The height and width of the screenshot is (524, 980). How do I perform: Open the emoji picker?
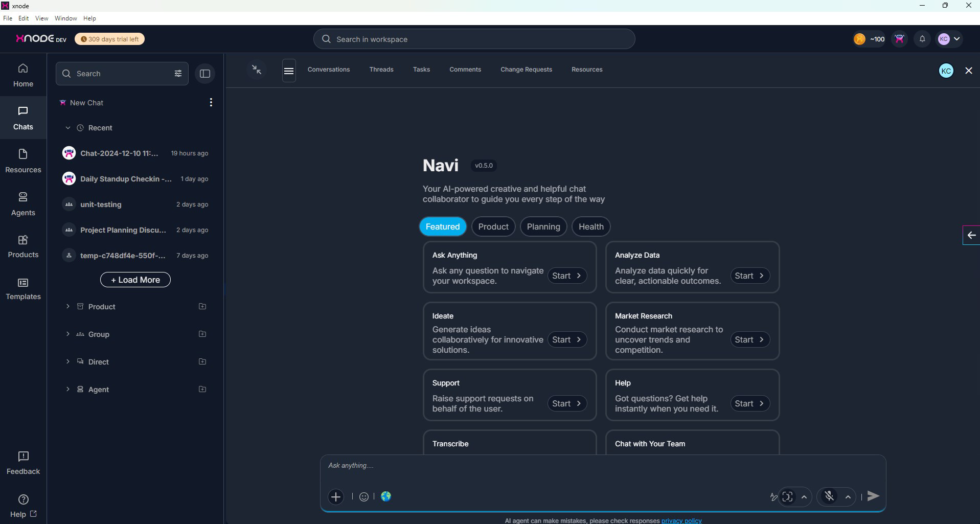tap(364, 496)
